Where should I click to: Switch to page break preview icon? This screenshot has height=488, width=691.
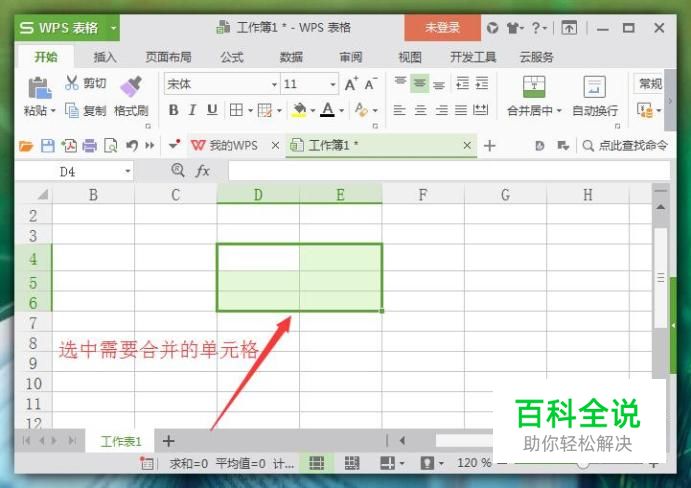[x=352, y=463]
